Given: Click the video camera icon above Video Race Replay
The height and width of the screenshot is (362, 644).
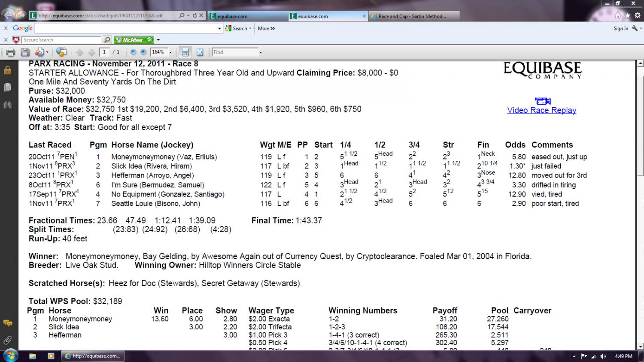Looking at the screenshot, I should coord(543,101).
